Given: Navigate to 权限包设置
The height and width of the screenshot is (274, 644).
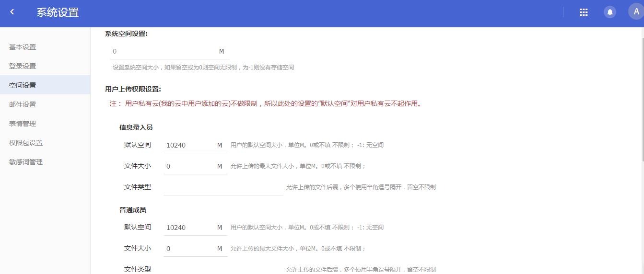Looking at the screenshot, I should (26, 143).
